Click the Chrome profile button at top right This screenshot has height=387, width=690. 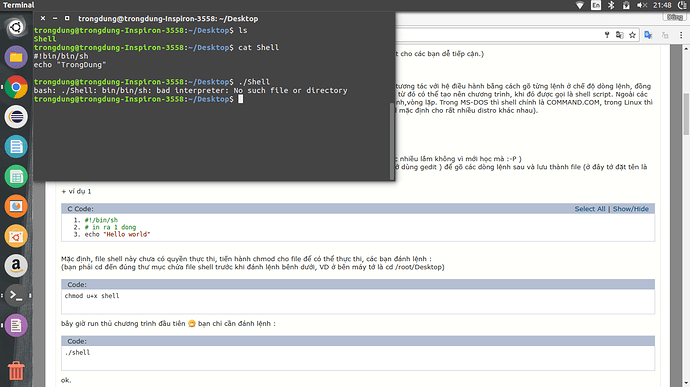click(x=674, y=17)
